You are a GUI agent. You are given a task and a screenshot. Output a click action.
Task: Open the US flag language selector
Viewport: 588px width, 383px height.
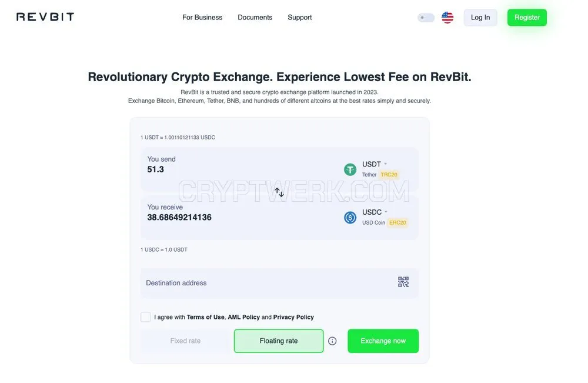click(x=447, y=17)
